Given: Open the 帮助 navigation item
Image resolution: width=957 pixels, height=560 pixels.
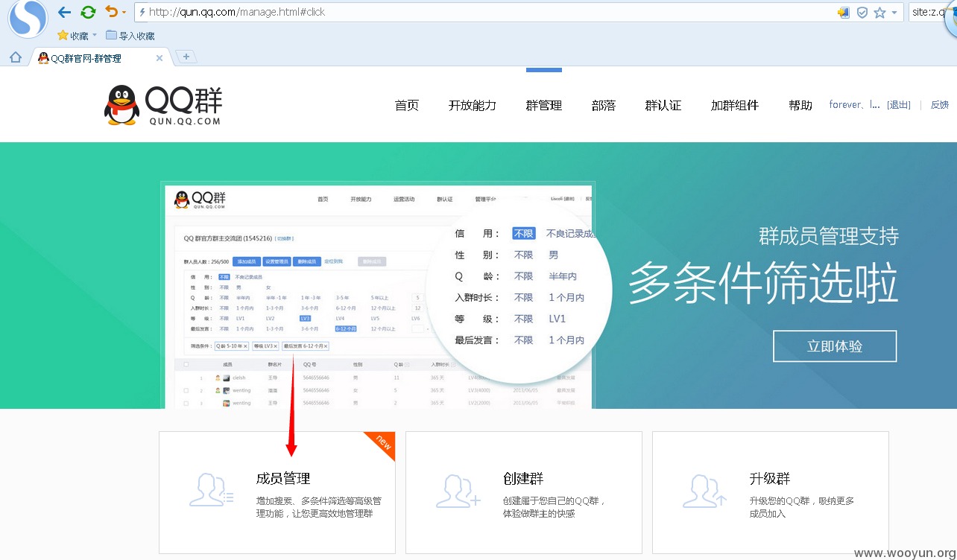Looking at the screenshot, I should [800, 106].
